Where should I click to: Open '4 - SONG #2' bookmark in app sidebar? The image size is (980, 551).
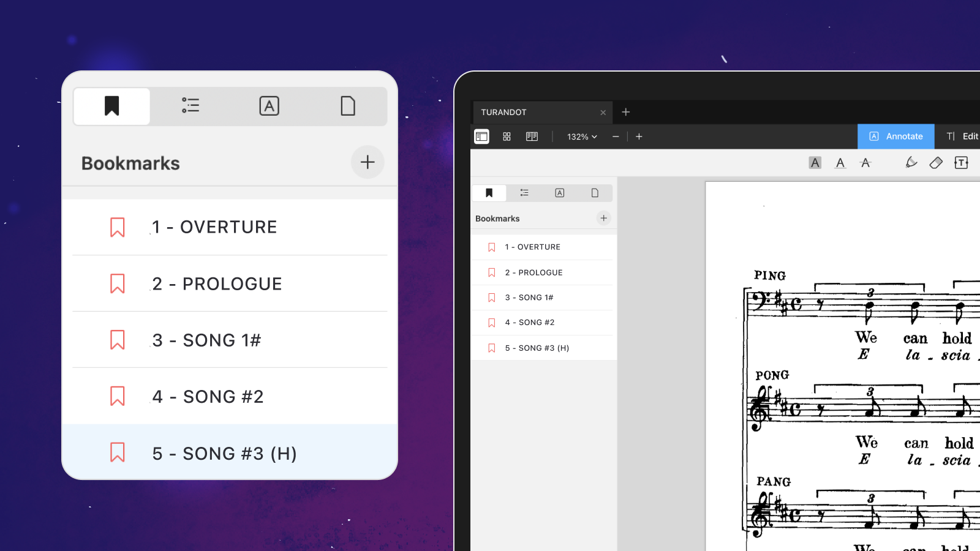click(x=543, y=323)
